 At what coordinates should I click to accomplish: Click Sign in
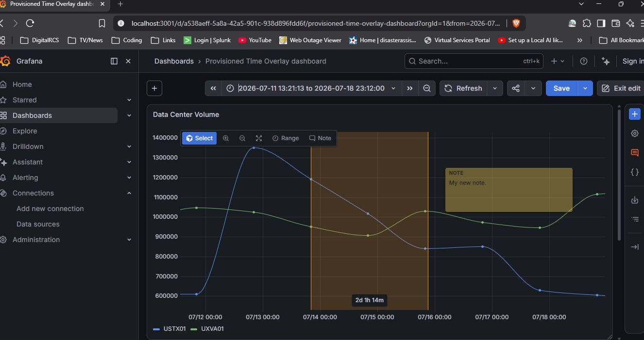coord(633,61)
